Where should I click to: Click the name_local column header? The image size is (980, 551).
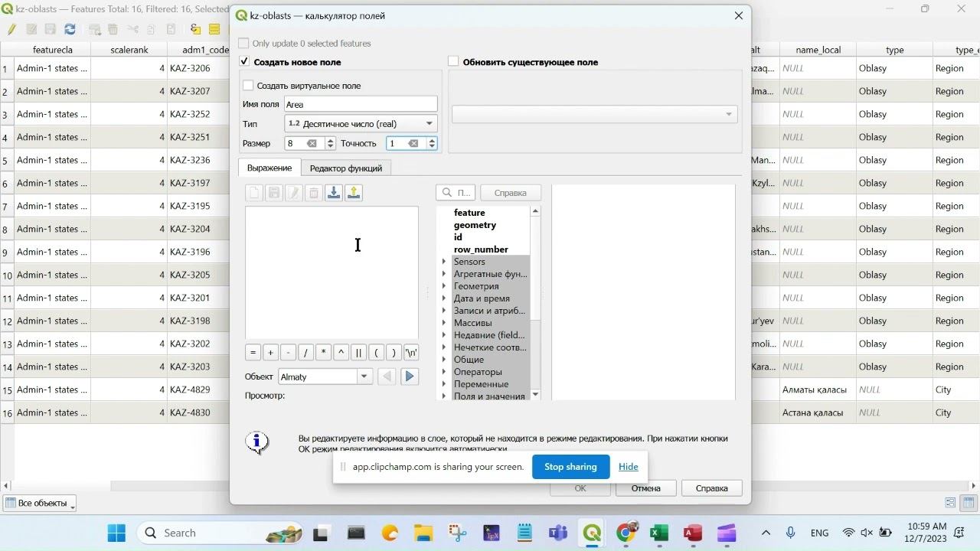818,50
